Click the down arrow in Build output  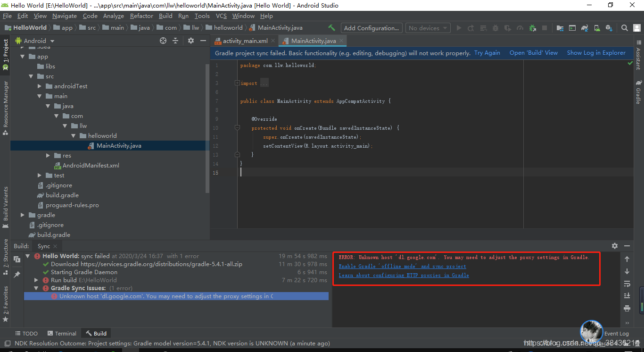(627, 271)
